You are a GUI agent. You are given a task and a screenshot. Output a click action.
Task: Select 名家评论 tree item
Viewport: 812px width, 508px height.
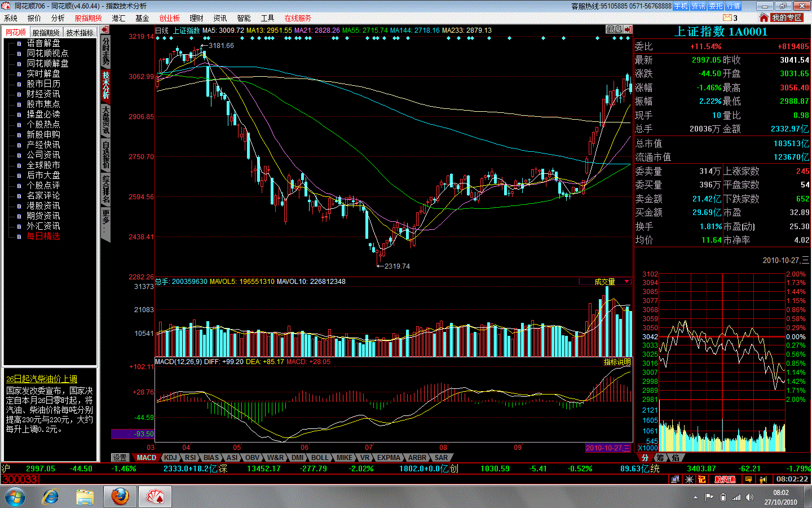[43, 195]
